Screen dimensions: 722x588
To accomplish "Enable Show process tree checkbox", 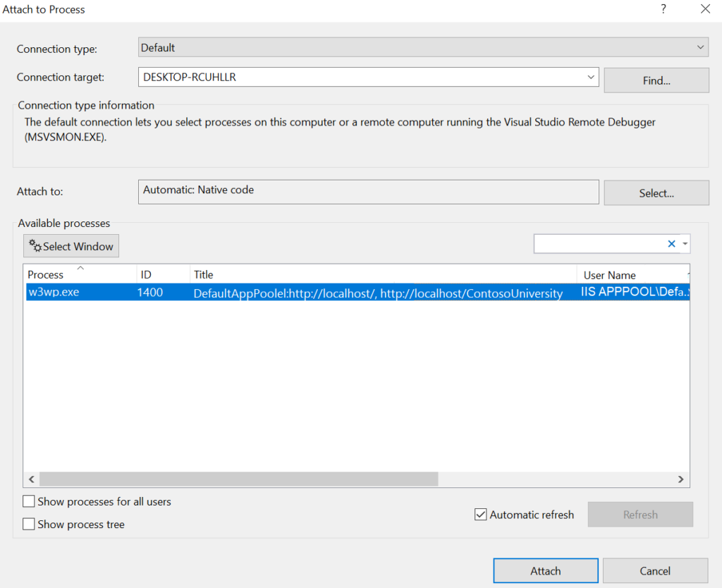I will coord(29,525).
